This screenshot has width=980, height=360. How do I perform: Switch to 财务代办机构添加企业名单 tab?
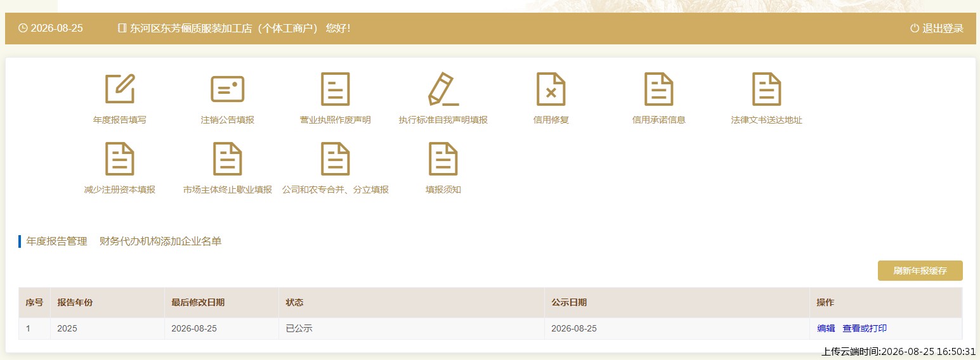pos(160,241)
